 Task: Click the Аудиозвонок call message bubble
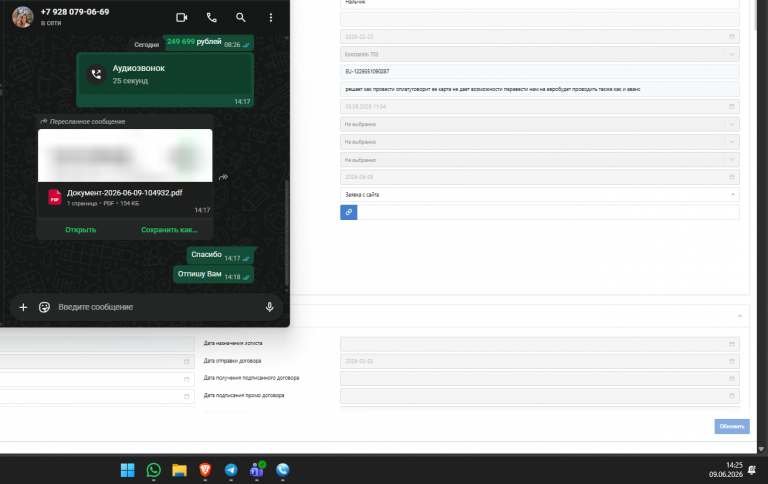(165, 80)
